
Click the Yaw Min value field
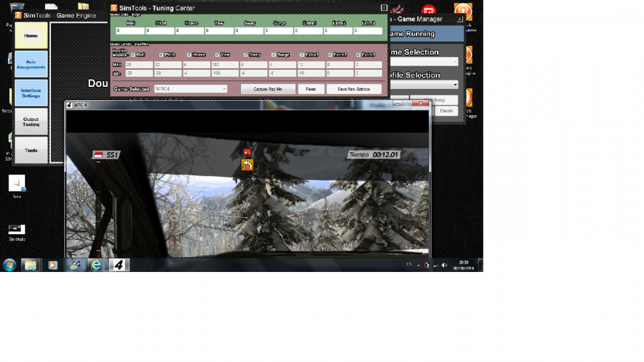coord(225,73)
